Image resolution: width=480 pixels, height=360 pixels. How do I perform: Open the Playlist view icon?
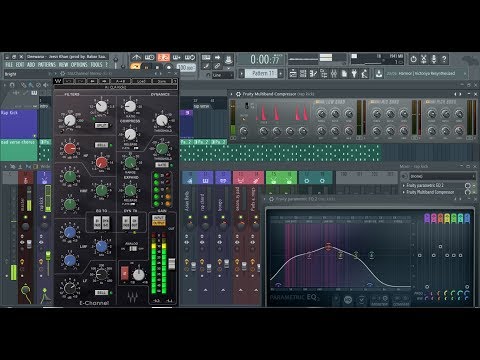[293, 73]
